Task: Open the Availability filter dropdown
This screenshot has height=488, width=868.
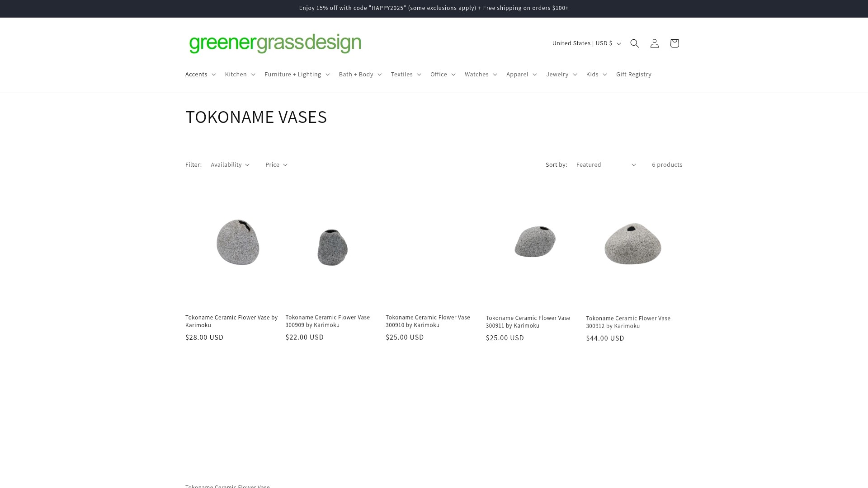Action: pos(230,164)
